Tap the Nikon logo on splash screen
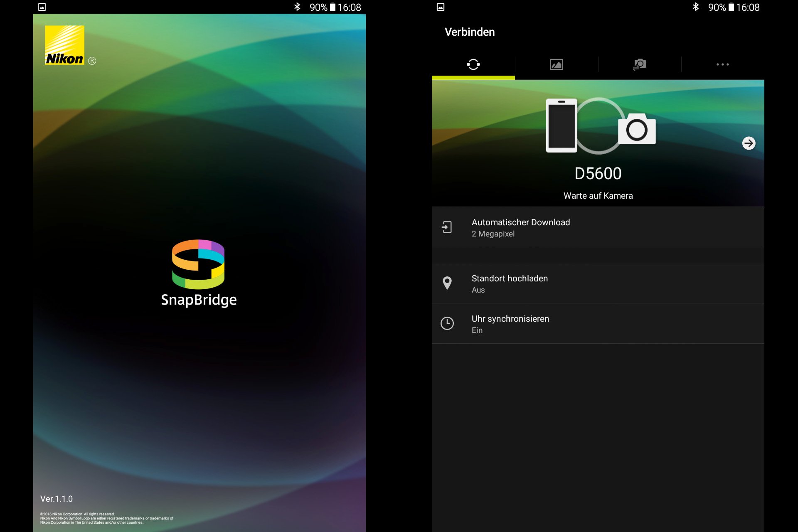 [65, 45]
